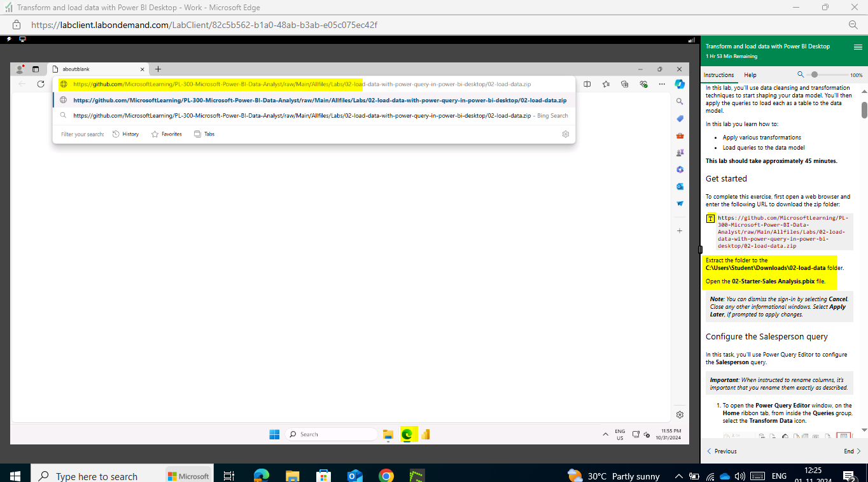Expand VM system tray hidden icons chevron
This screenshot has width=868, height=482.
pyautogui.click(x=605, y=434)
